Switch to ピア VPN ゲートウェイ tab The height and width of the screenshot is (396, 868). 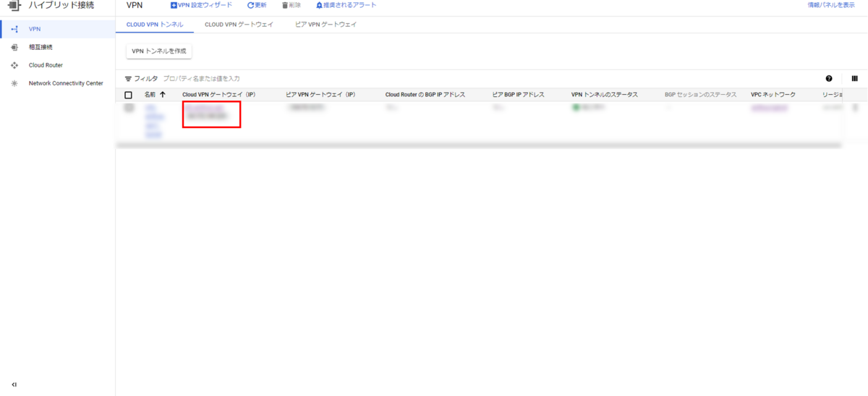pos(325,25)
